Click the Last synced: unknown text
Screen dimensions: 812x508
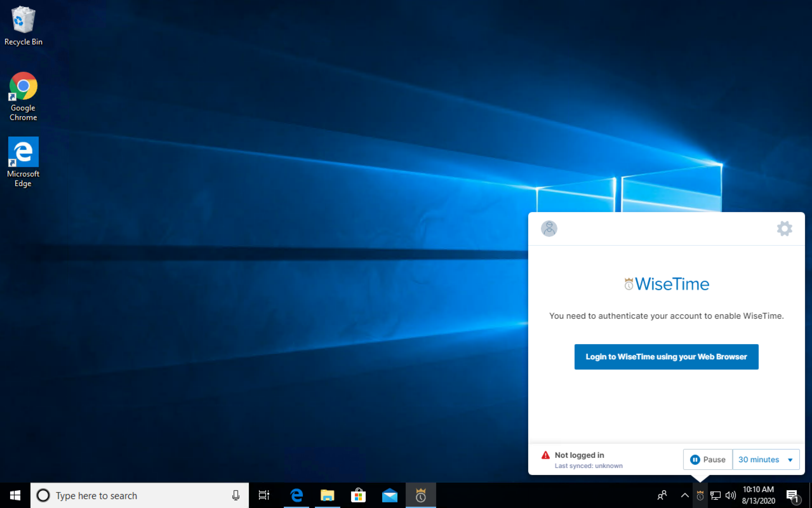click(x=588, y=466)
